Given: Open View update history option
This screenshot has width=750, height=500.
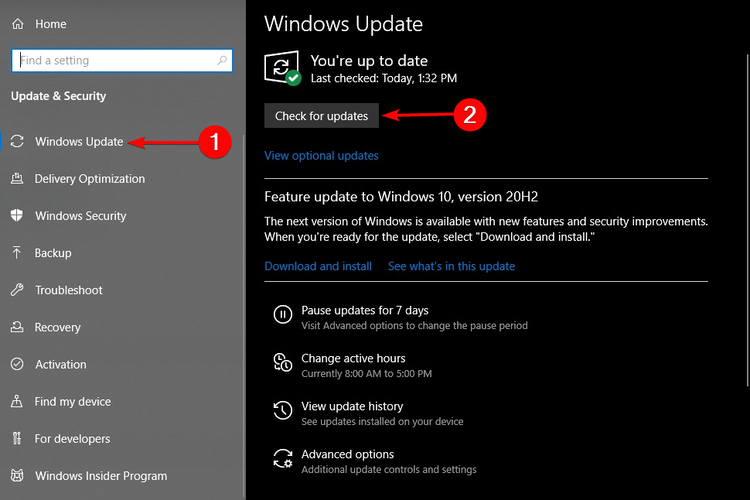Looking at the screenshot, I should pyautogui.click(x=352, y=406).
